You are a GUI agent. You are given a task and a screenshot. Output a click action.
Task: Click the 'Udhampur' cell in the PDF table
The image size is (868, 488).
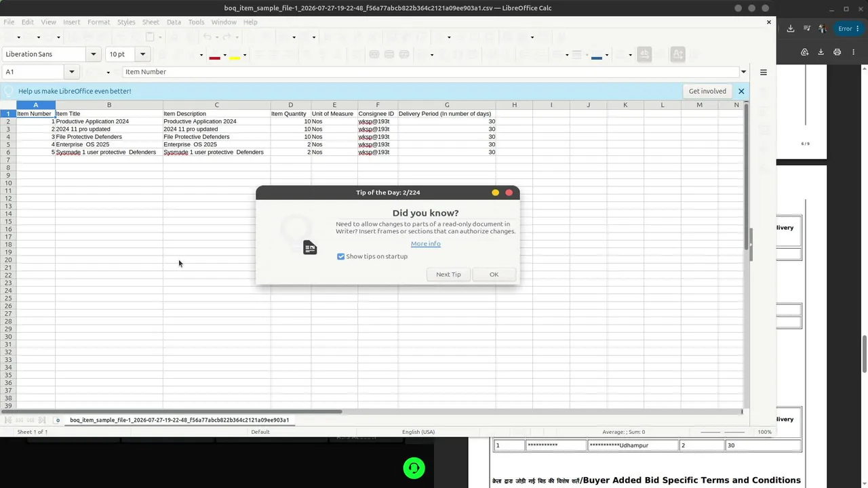point(633,445)
